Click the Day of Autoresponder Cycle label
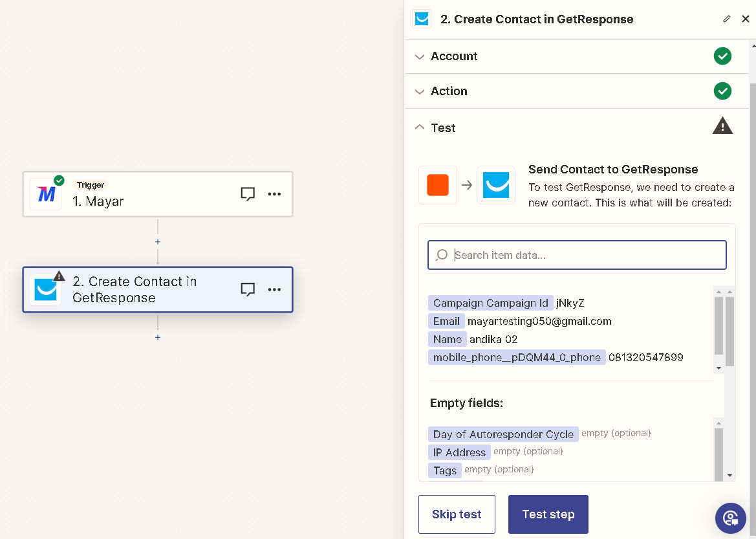This screenshot has width=756, height=539. (x=503, y=434)
